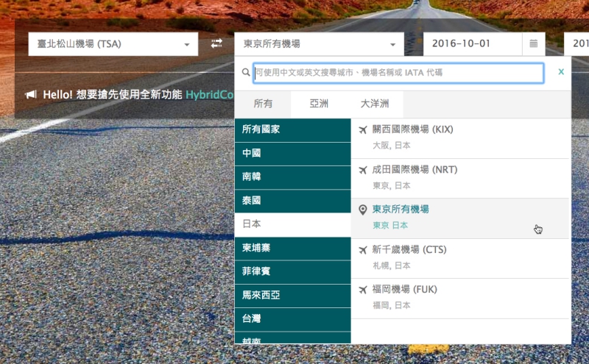Select 關西國際機場 (KIX) airport

pos(461,138)
